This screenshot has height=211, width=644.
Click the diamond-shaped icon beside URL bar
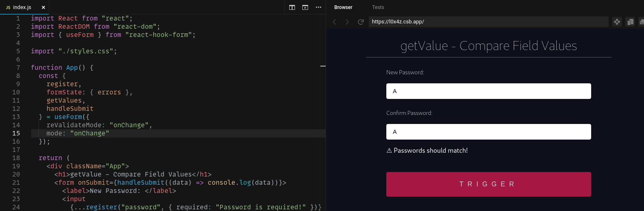pyautogui.click(x=617, y=22)
